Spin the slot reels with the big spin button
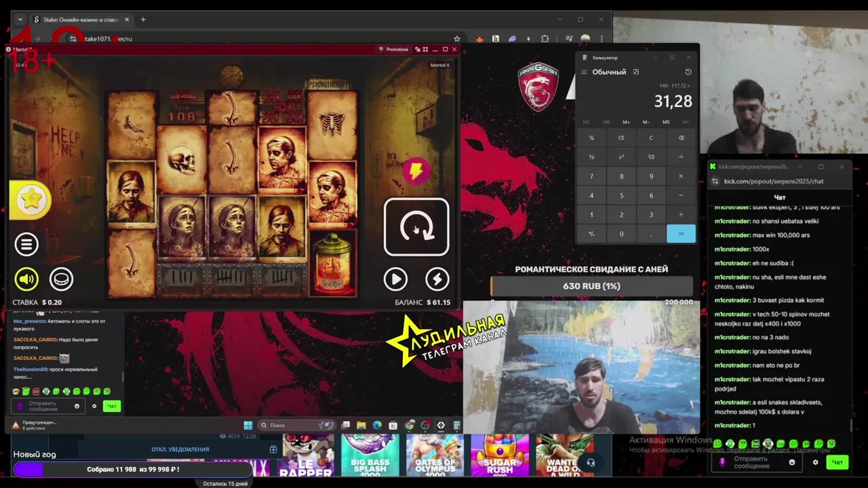This screenshot has height=488, width=868. 416,227
